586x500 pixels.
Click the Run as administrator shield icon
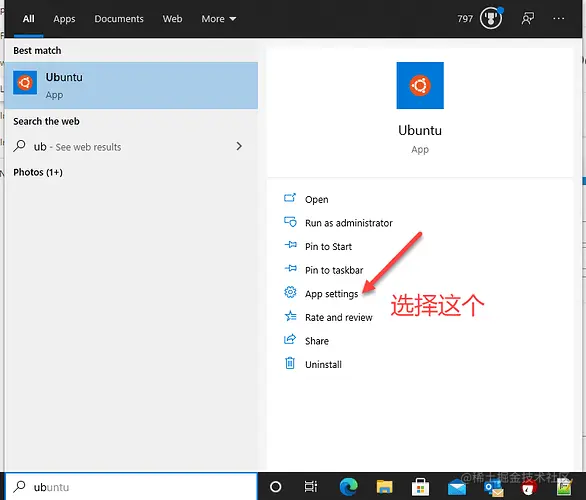[x=290, y=222]
